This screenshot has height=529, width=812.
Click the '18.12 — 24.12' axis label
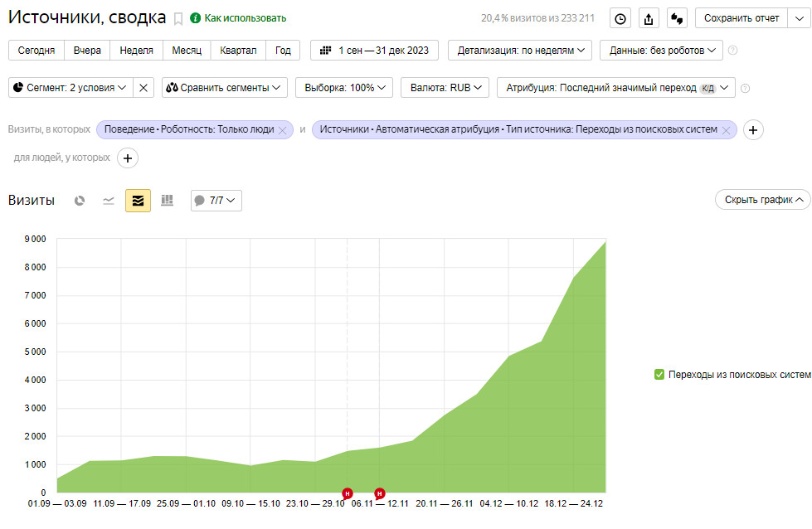click(573, 503)
